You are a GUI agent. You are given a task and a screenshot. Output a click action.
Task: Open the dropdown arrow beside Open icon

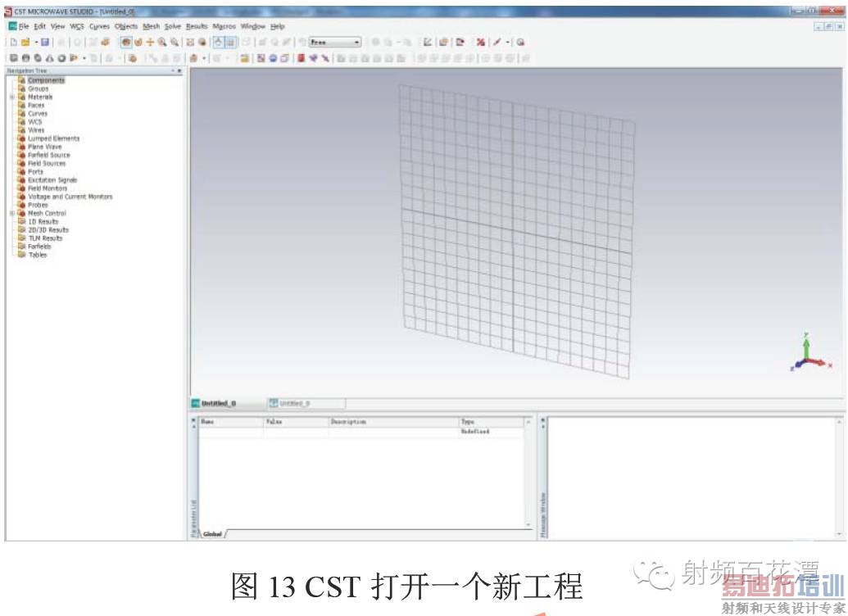36,42
